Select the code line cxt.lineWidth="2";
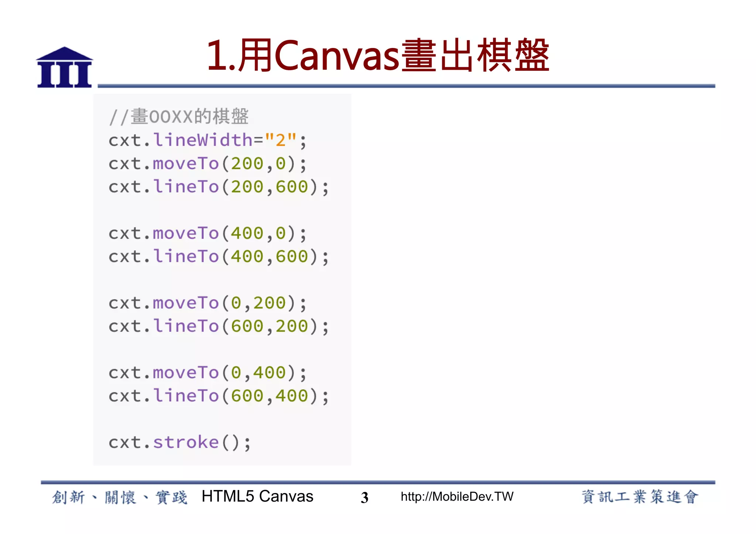 pyautogui.click(x=207, y=140)
